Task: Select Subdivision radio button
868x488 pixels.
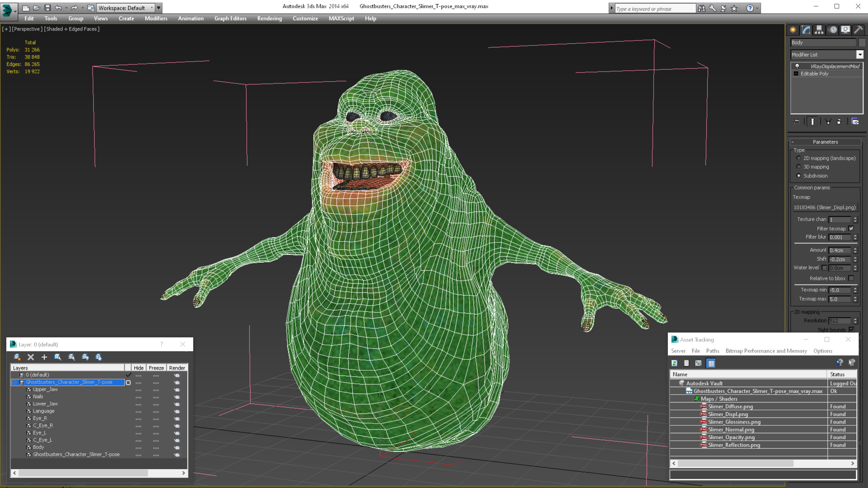Action: point(798,175)
